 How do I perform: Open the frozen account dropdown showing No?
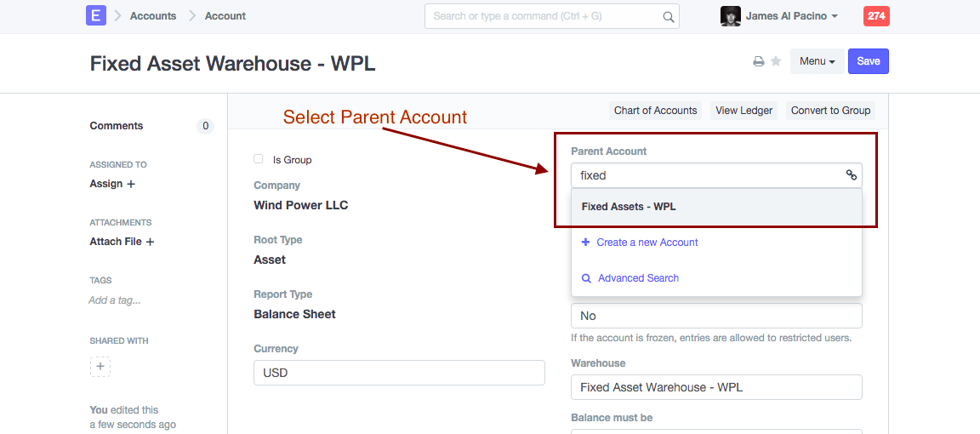[716, 316]
